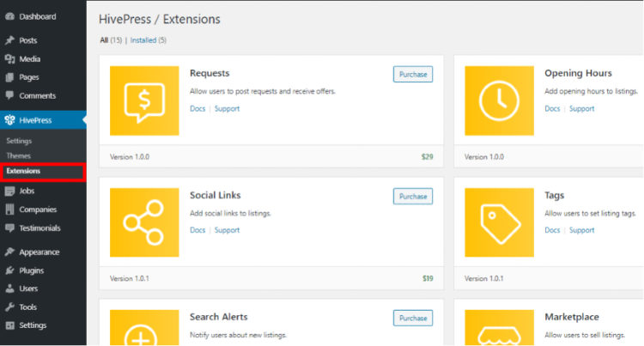
Task: Open Docs link for Tags extension
Action: coord(552,230)
